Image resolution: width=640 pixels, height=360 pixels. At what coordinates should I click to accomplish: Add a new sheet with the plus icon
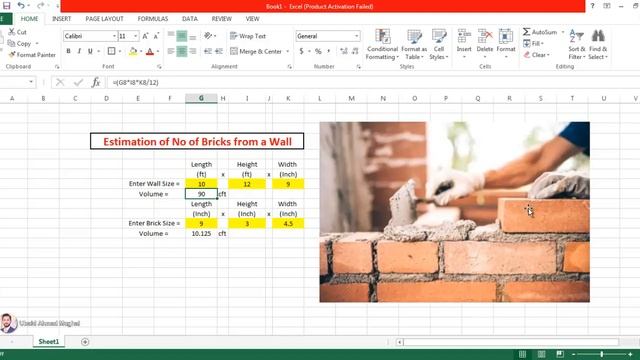(x=85, y=342)
